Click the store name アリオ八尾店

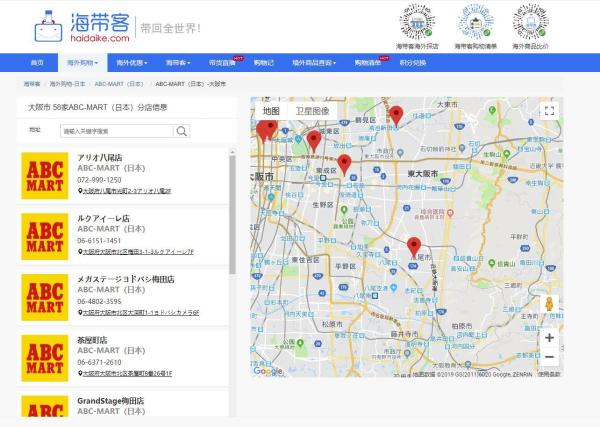pos(99,157)
